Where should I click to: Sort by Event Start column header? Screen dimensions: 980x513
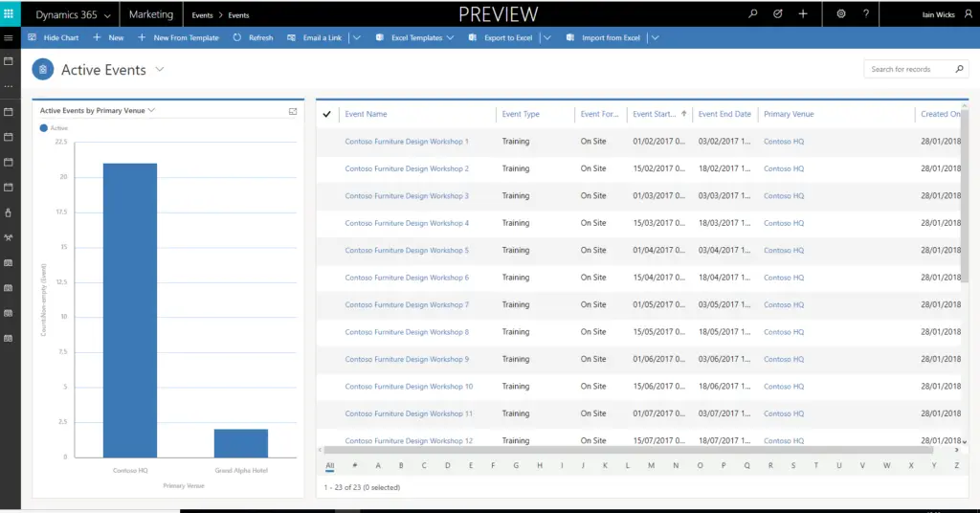(655, 114)
